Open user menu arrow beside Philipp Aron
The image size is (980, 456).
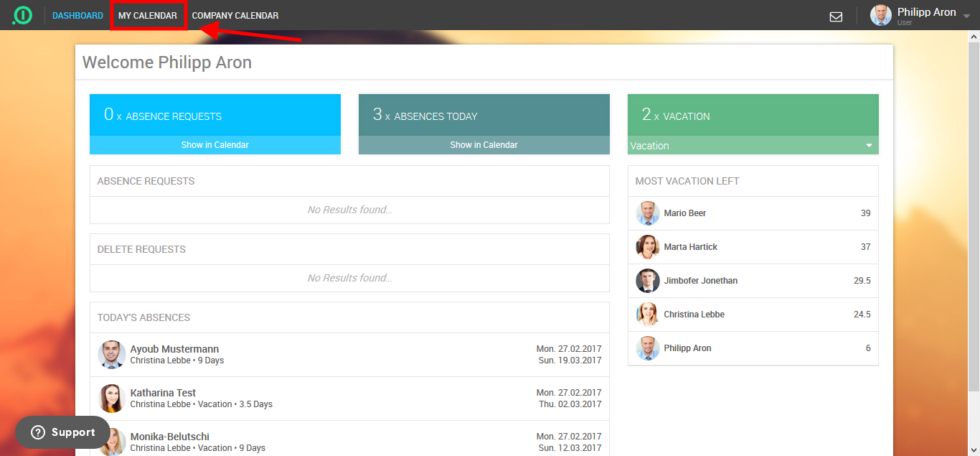pyautogui.click(x=966, y=14)
